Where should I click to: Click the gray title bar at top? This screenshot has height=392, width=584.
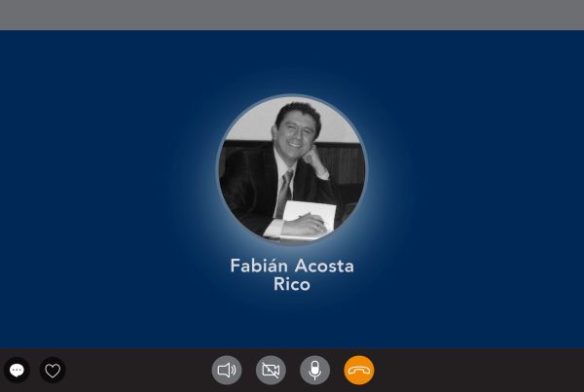tap(292, 15)
